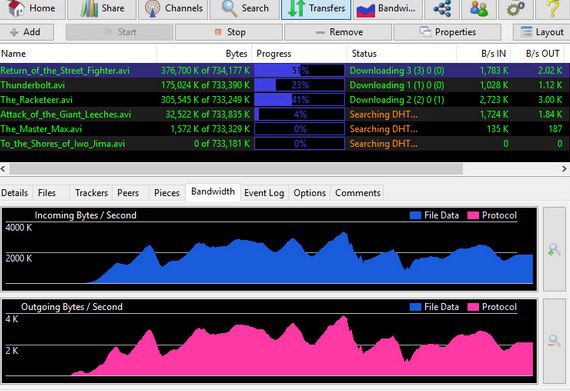This screenshot has height=391, width=570.
Task: Open the Share section
Action: [102, 9]
